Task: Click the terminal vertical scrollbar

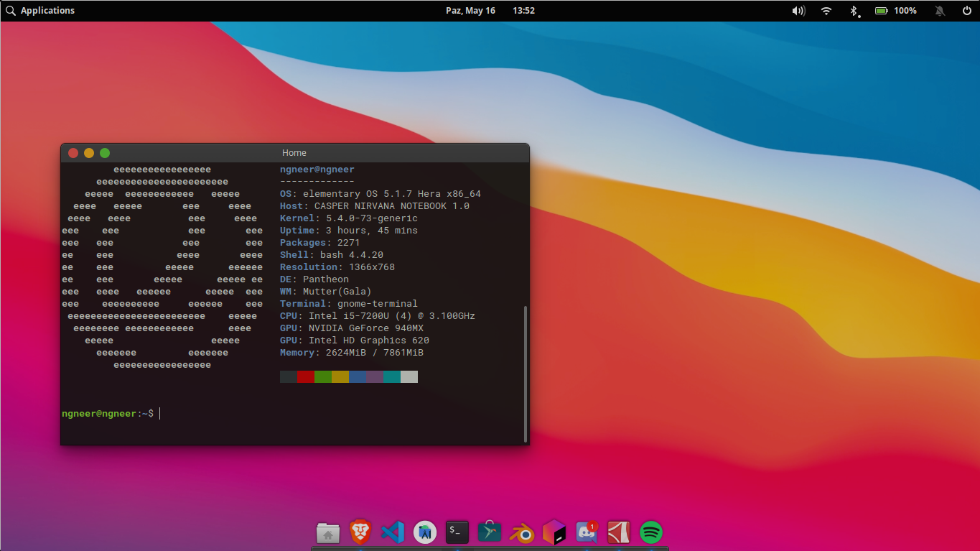Action: coord(526,374)
